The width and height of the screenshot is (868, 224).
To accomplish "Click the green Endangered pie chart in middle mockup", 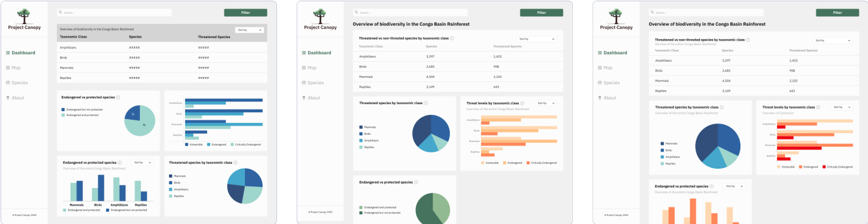I will point(433,208).
